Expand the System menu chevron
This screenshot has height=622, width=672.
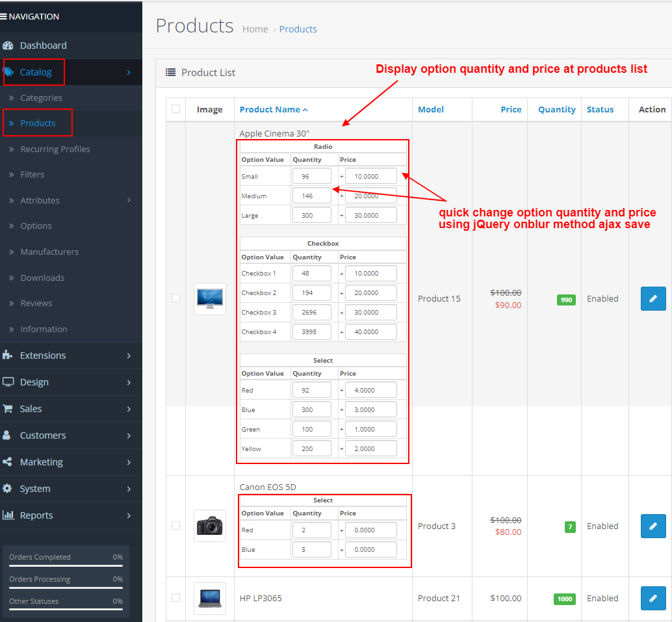coord(129,489)
